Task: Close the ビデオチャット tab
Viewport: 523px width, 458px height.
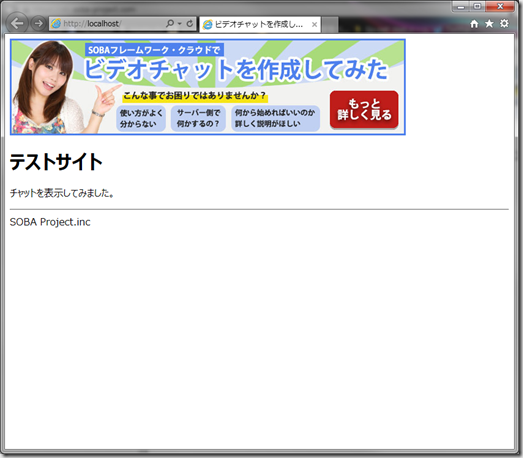Action: [x=314, y=24]
